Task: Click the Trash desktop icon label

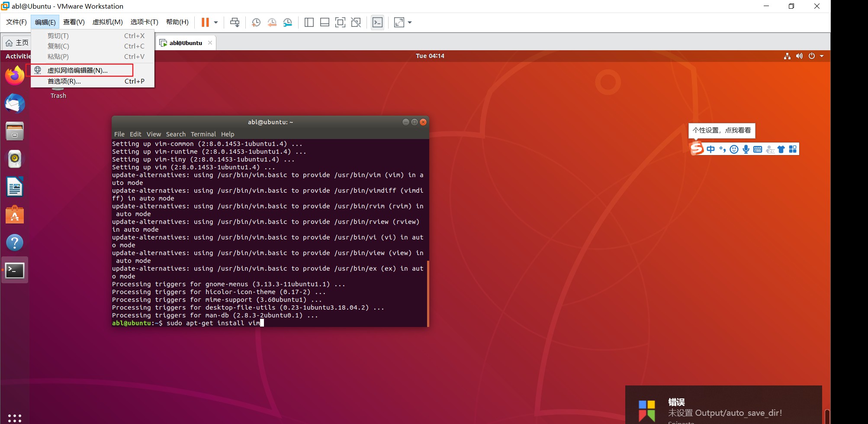Action: coord(58,96)
